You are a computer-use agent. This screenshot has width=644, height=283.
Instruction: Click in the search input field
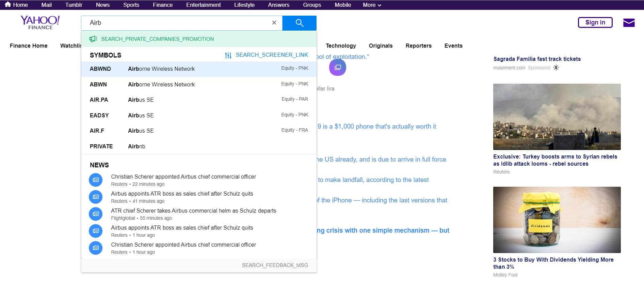(x=177, y=23)
